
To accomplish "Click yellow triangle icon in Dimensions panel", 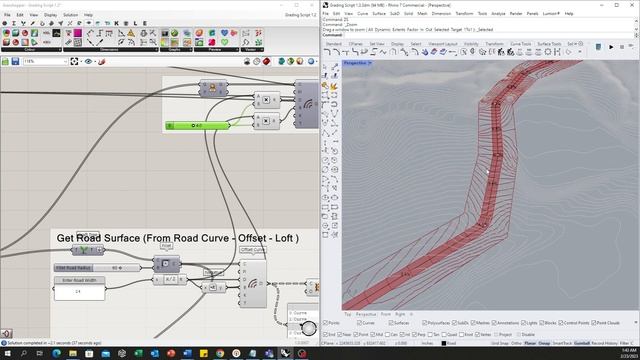I will tap(131, 33).
